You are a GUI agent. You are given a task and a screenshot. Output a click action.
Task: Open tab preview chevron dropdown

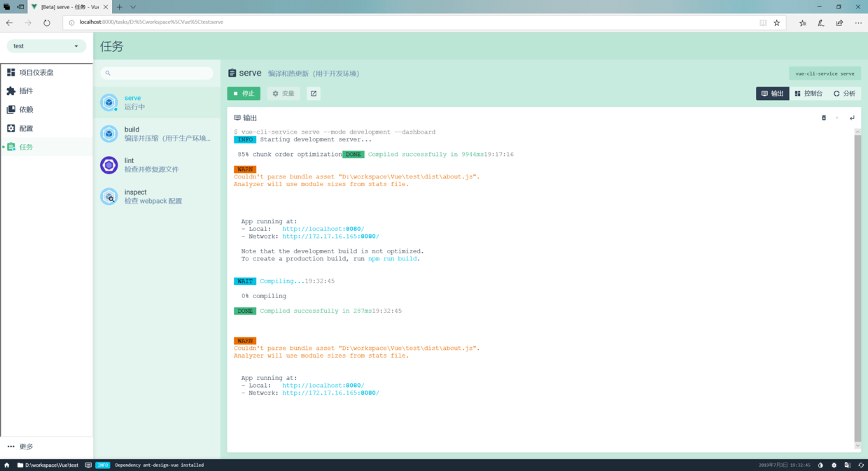tap(133, 7)
